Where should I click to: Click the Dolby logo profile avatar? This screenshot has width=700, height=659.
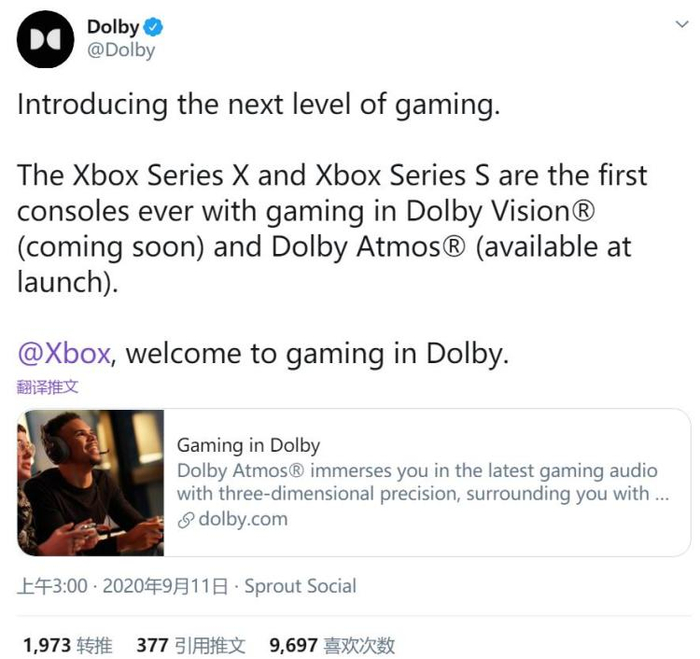pos(46,40)
